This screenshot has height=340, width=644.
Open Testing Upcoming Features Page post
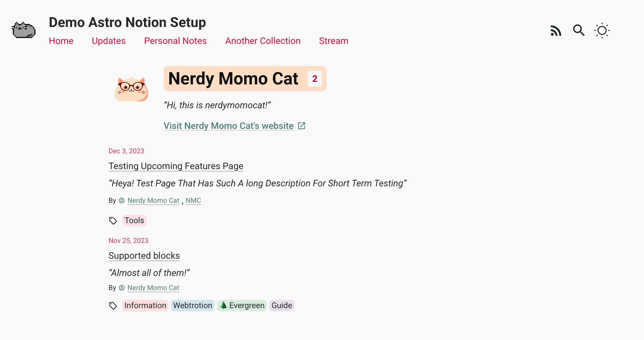176,166
